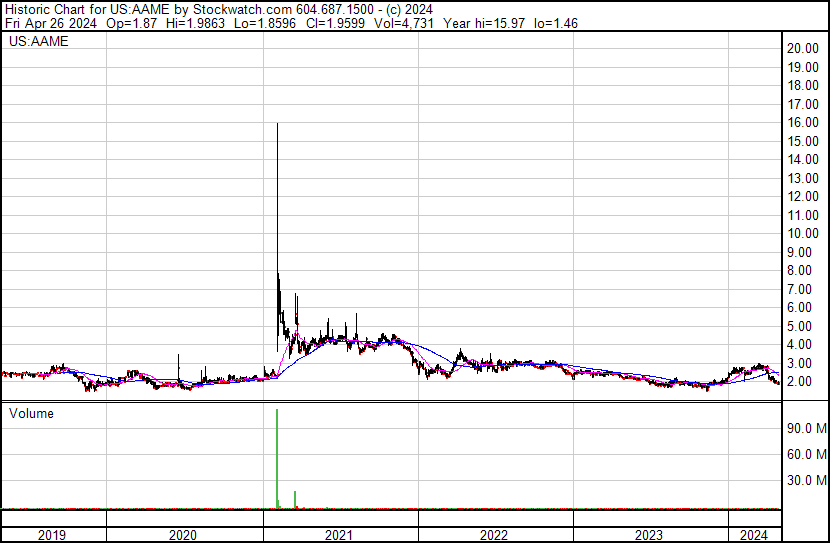830x543 pixels.
Task: Click the Fri Apr 26 2024 date text
Action: (48, 22)
